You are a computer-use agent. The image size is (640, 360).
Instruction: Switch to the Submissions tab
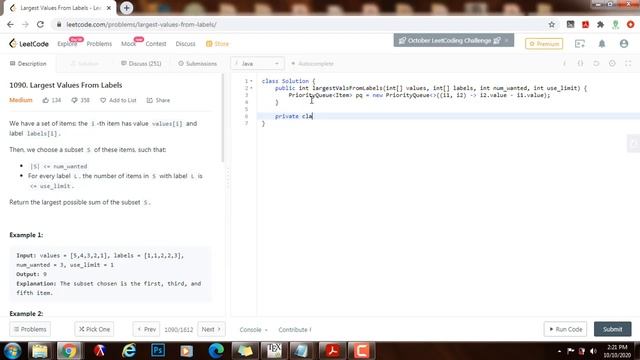(x=198, y=64)
